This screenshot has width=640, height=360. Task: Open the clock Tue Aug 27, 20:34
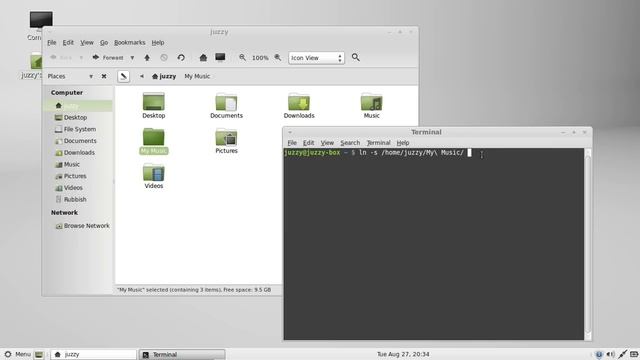(403, 354)
